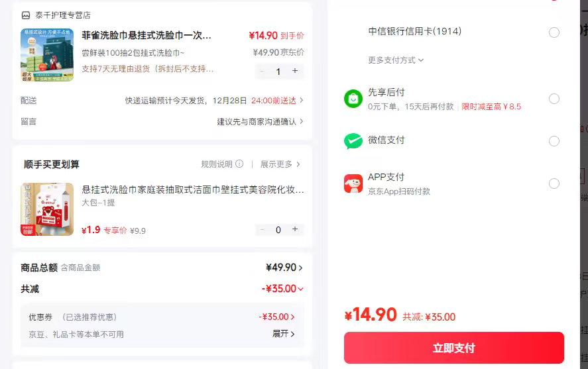Increase 菲雀洗脸巾 quantity with plus
588x369 pixels.
pyautogui.click(x=295, y=71)
